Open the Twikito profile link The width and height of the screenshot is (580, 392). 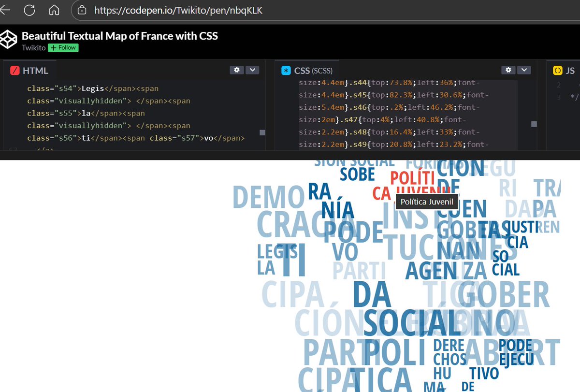[33, 48]
